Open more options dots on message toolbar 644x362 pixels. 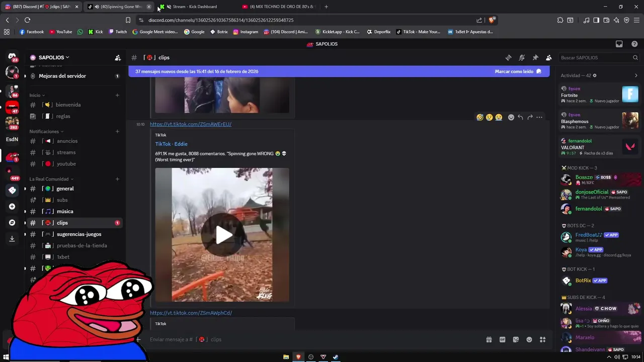(539, 117)
